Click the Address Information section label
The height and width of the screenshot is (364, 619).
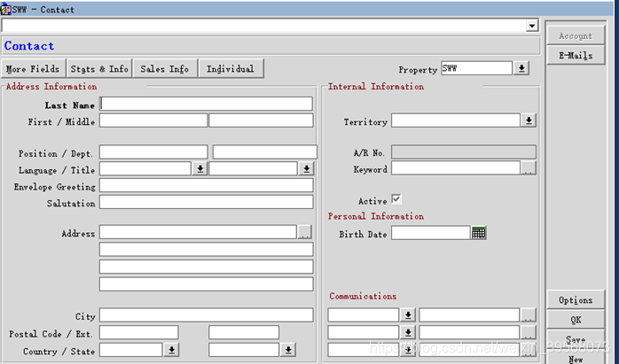(x=51, y=87)
